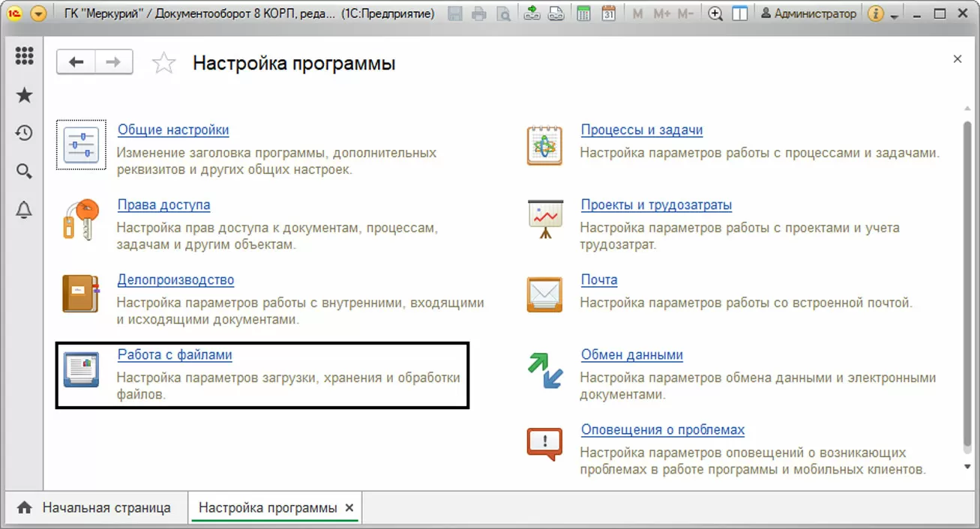The width and height of the screenshot is (980, 529).
Task: Open Print preview magnifier page icon
Action: [x=505, y=13]
